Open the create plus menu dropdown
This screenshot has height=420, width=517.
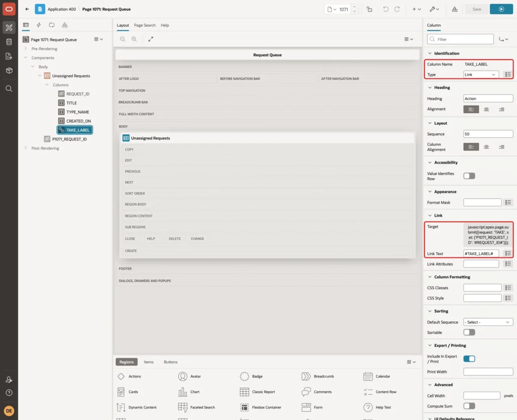pyautogui.click(x=417, y=9)
